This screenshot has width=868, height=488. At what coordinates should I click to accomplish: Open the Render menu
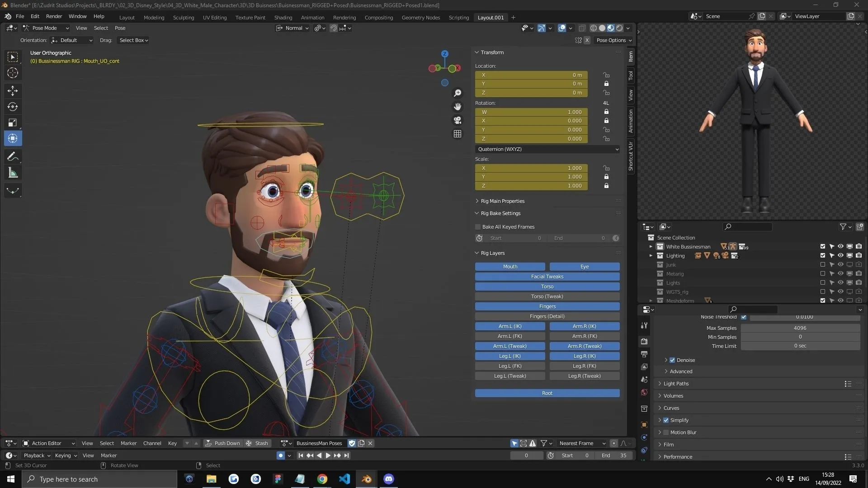click(54, 16)
